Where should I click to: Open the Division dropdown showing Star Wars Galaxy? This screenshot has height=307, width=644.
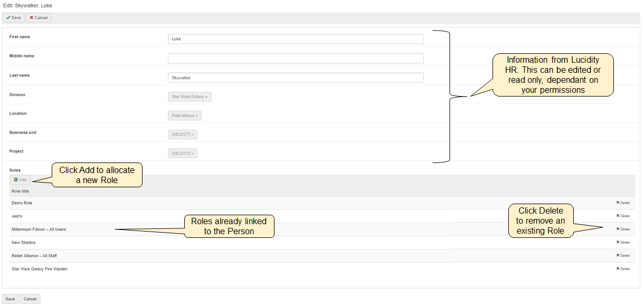click(x=190, y=97)
